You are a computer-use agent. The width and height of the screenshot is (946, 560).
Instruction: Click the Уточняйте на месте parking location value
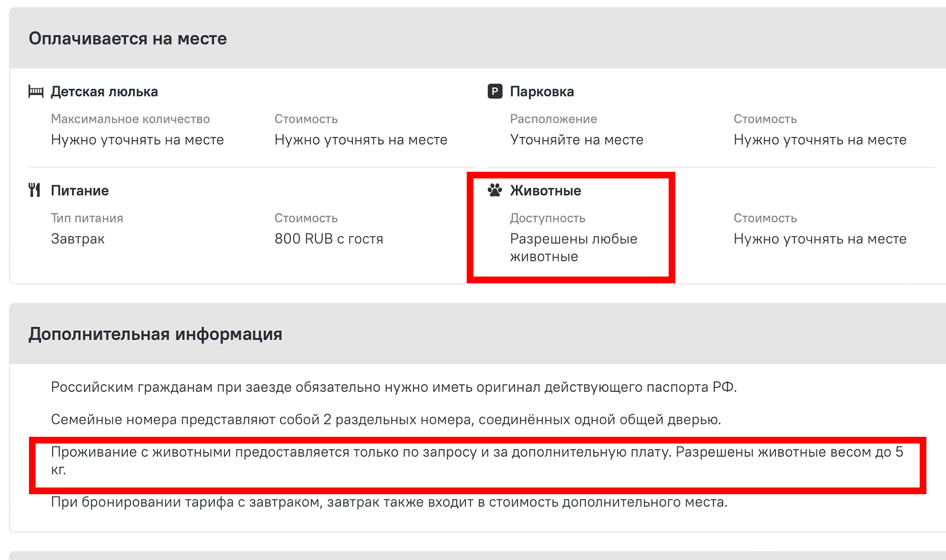[x=577, y=140]
